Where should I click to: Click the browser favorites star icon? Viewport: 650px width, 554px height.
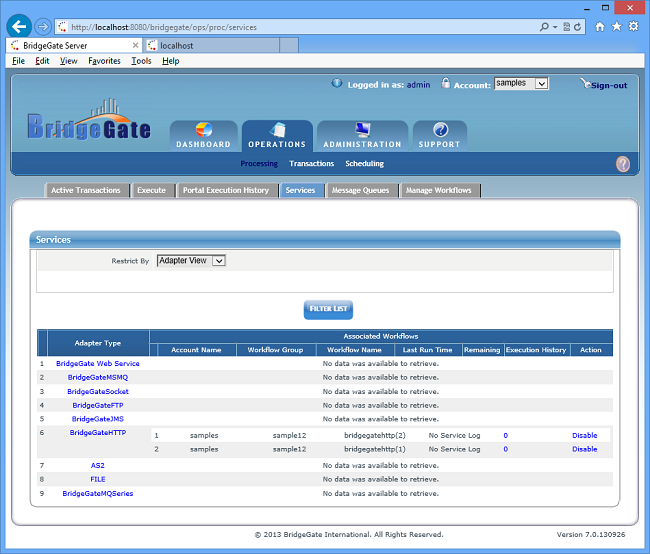tap(616, 27)
